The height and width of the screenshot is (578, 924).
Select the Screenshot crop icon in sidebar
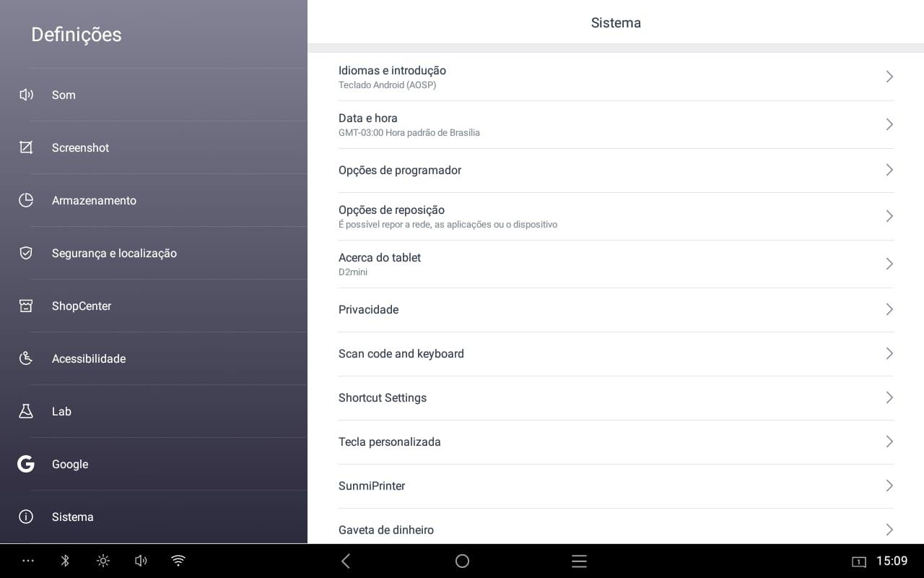(x=26, y=147)
